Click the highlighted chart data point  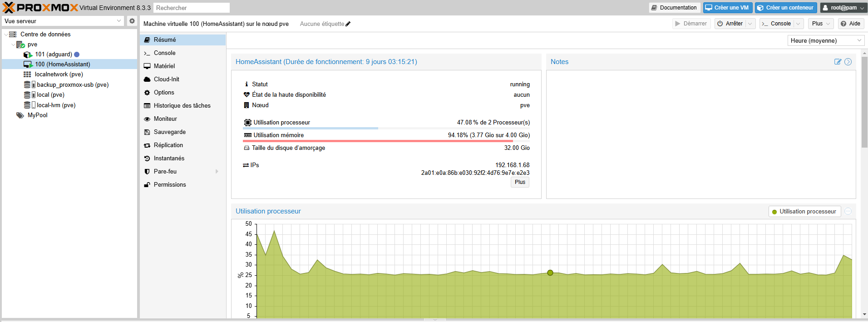(550, 273)
